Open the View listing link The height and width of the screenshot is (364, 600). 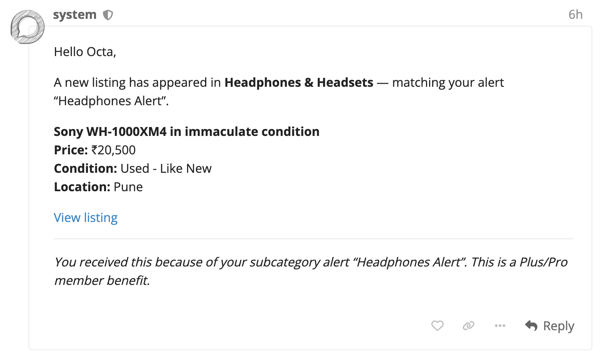point(86,218)
